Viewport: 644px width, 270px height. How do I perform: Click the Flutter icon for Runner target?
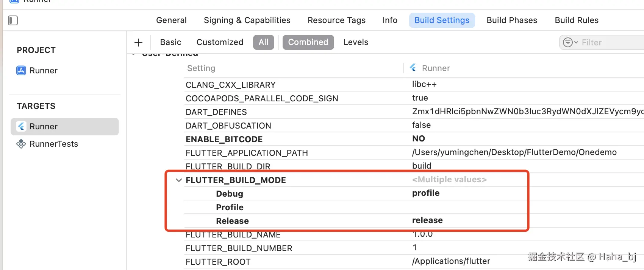coord(21,127)
